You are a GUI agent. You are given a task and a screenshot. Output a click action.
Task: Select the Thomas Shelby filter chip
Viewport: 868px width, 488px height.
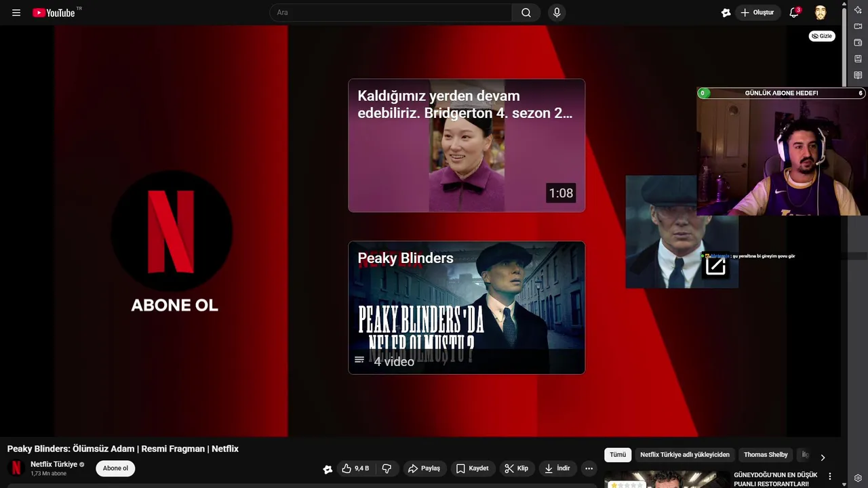(766, 455)
